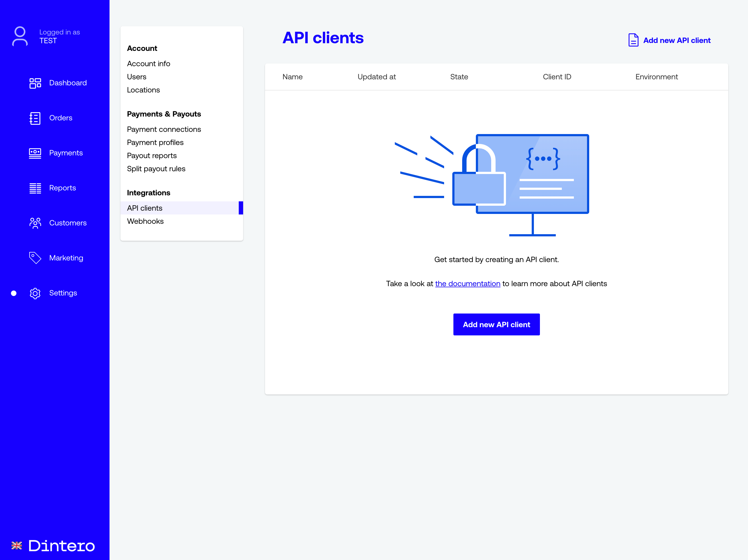Open Integrations section
This screenshot has width=748, height=560.
click(x=149, y=192)
